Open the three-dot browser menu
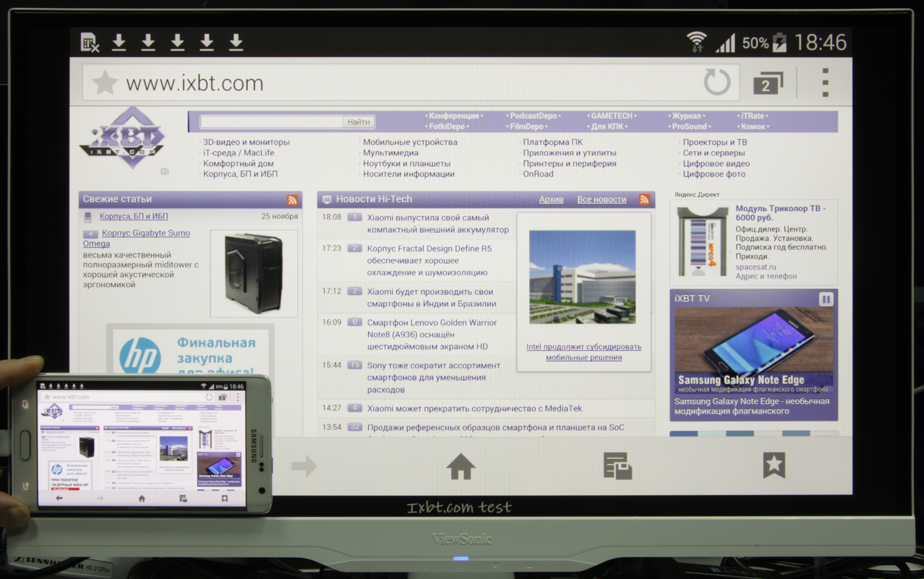Image resolution: width=924 pixels, height=579 pixels. 826,83
